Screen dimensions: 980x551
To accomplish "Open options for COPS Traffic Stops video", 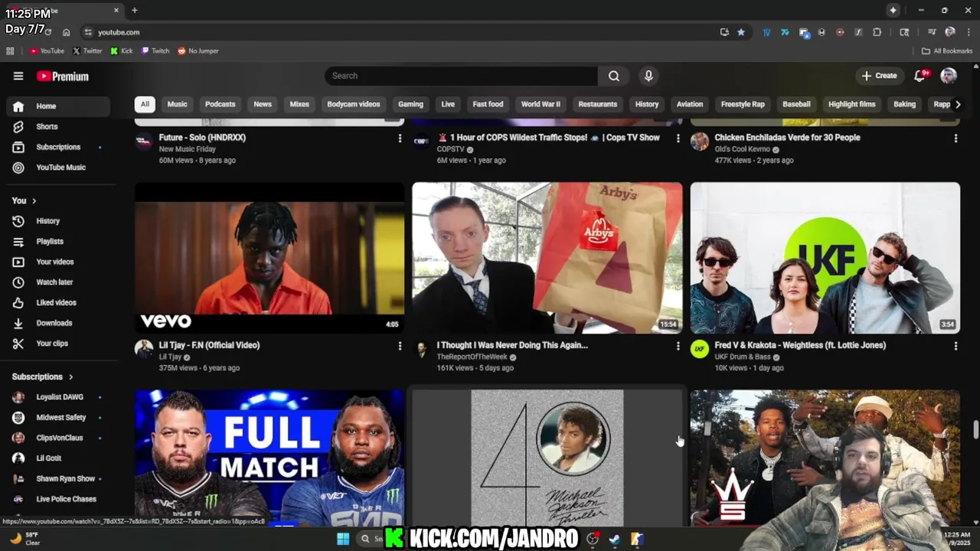I will [x=678, y=139].
